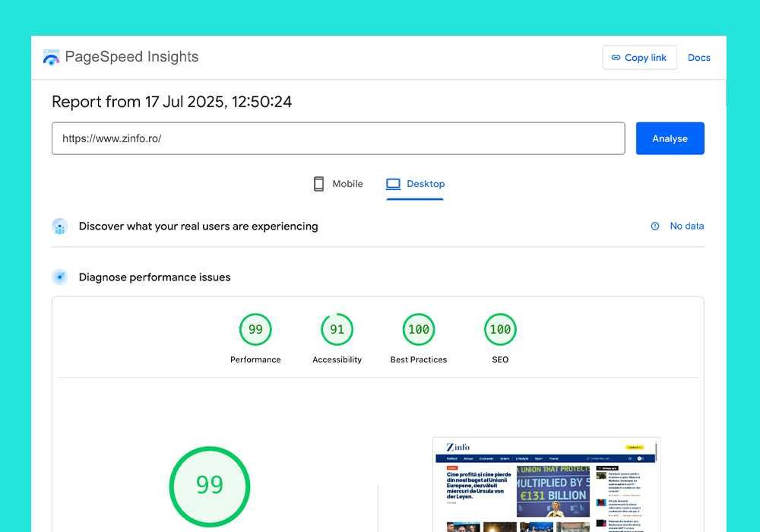
Task: Jump to Best Practices score 100 gauge
Action: tap(419, 330)
